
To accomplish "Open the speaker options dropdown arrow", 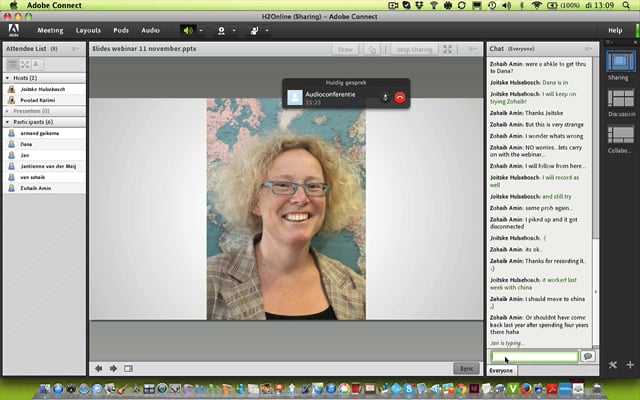I will coord(201,31).
